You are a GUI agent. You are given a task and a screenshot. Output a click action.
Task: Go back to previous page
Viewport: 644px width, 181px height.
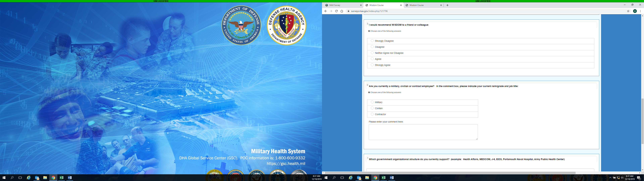pos(326,11)
